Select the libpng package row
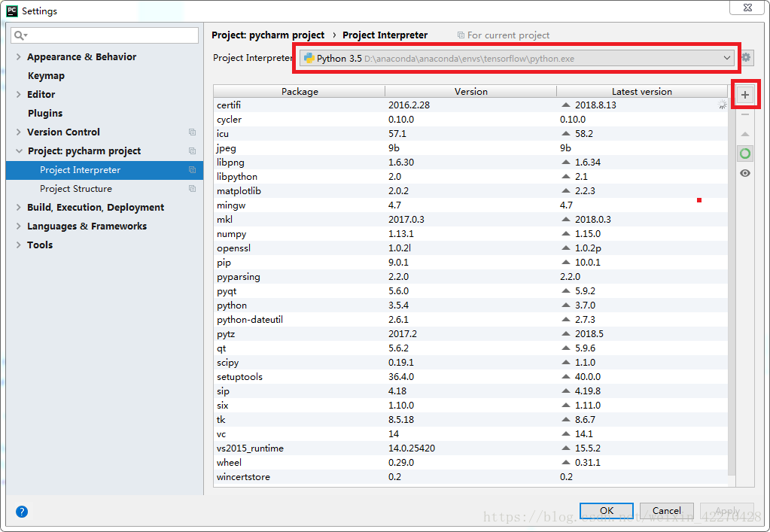The image size is (770, 532). click(471, 162)
